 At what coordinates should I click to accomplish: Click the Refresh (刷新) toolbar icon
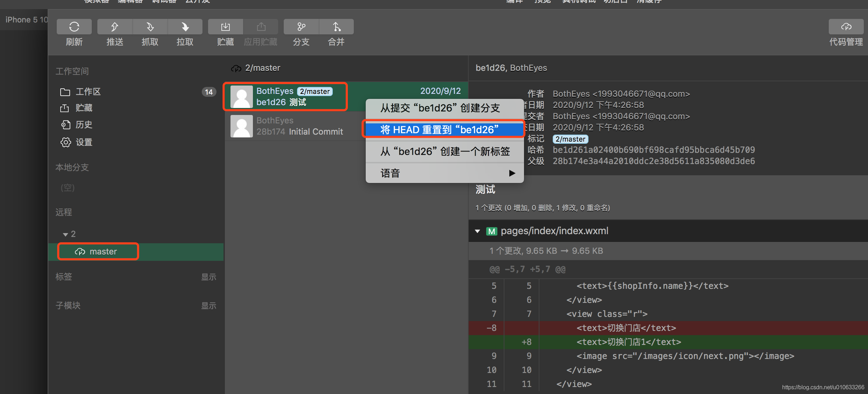pos(74,27)
